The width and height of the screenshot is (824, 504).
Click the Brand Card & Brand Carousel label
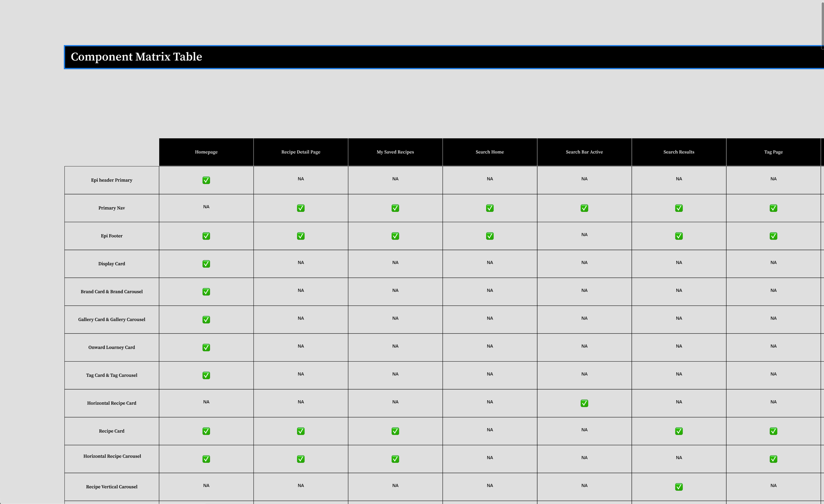tap(112, 292)
